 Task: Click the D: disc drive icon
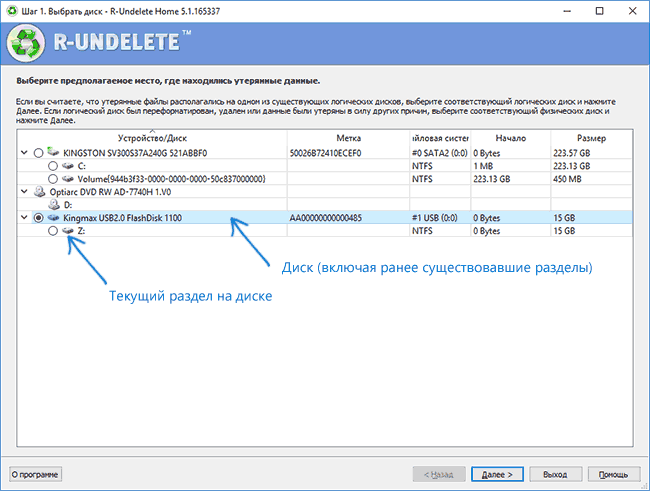pos(54,204)
